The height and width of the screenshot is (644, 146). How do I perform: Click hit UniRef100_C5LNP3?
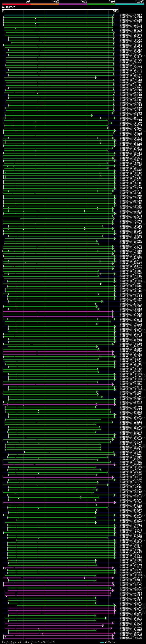[131, 113]
